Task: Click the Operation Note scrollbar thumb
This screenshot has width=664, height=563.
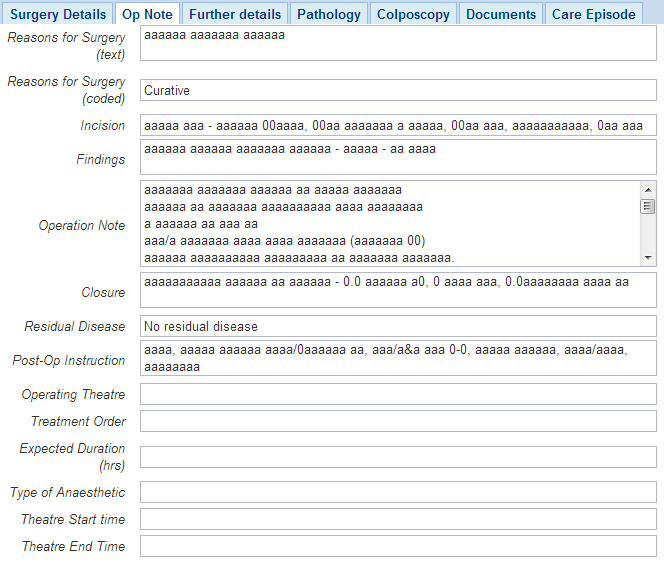Action: (648, 207)
